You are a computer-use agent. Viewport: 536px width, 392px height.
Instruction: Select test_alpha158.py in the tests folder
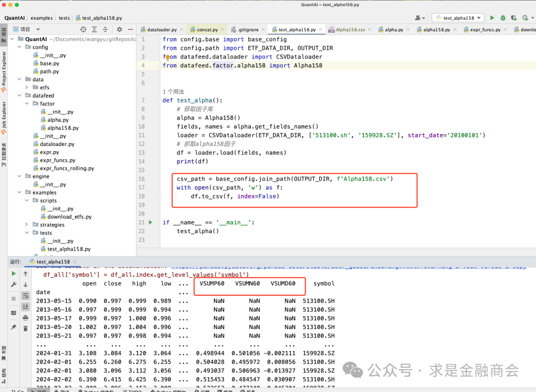coord(68,249)
